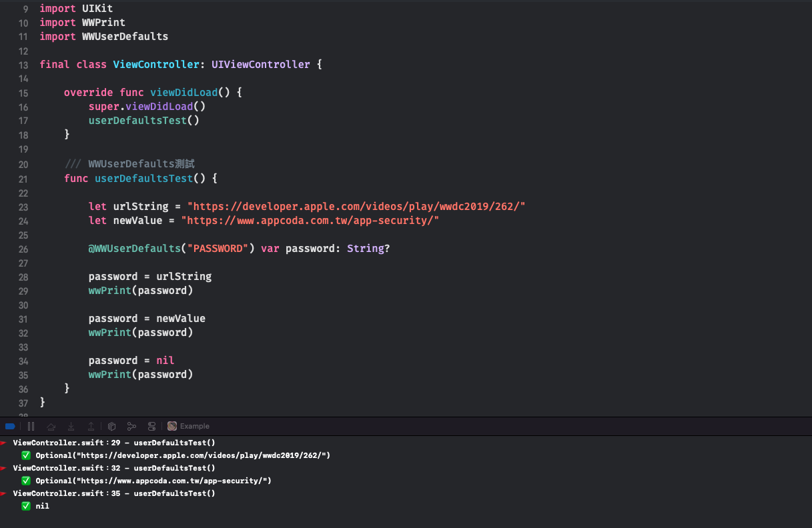
Task: Click the green checkmark beside the appcoda output
Action: point(26,481)
